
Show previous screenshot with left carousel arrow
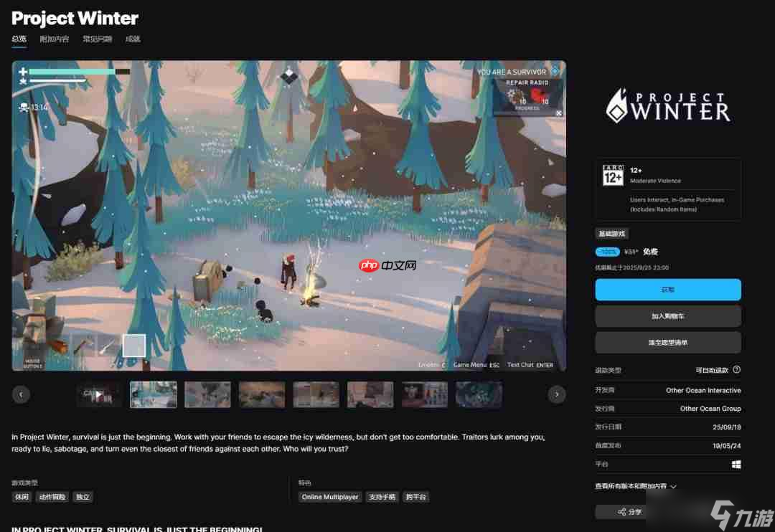[x=21, y=394]
